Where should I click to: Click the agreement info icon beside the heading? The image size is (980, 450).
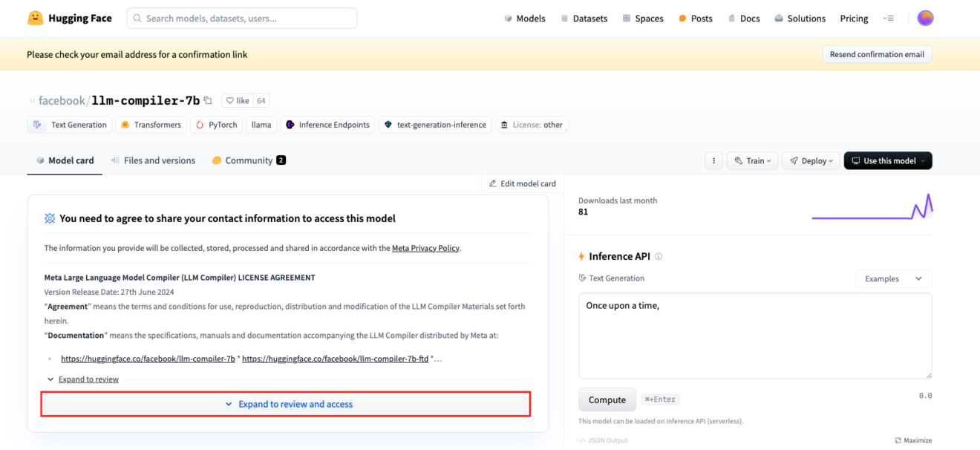[50, 218]
